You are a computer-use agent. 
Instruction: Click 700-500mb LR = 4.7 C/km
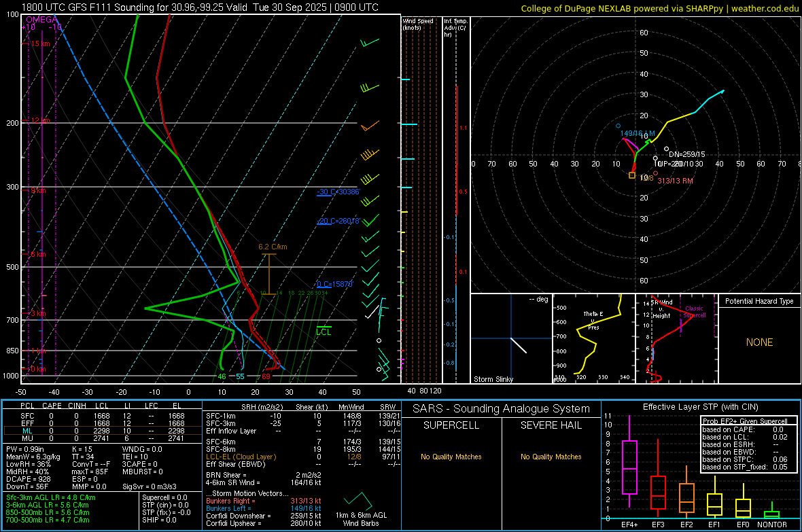pyautogui.click(x=48, y=520)
